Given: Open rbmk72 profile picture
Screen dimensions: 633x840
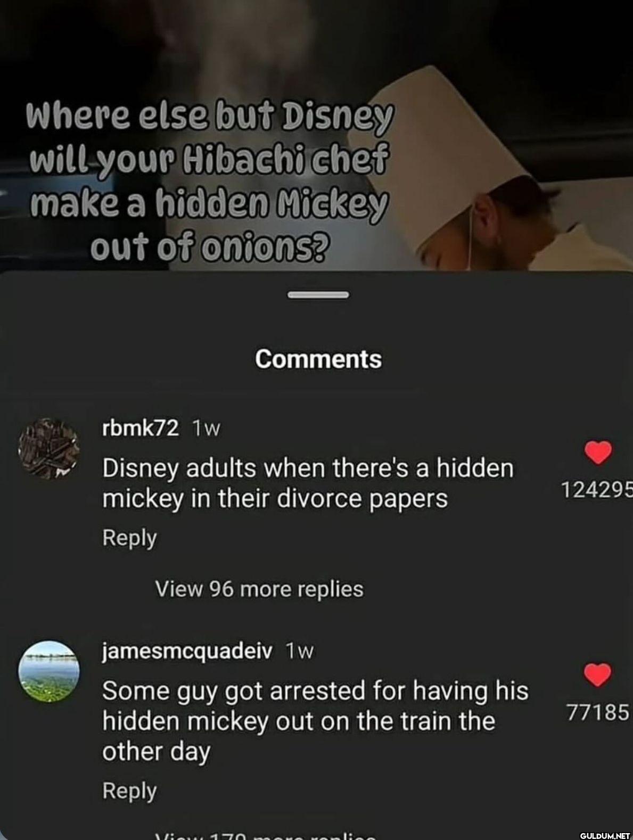Looking at the screenshot, I should (49, 449).
